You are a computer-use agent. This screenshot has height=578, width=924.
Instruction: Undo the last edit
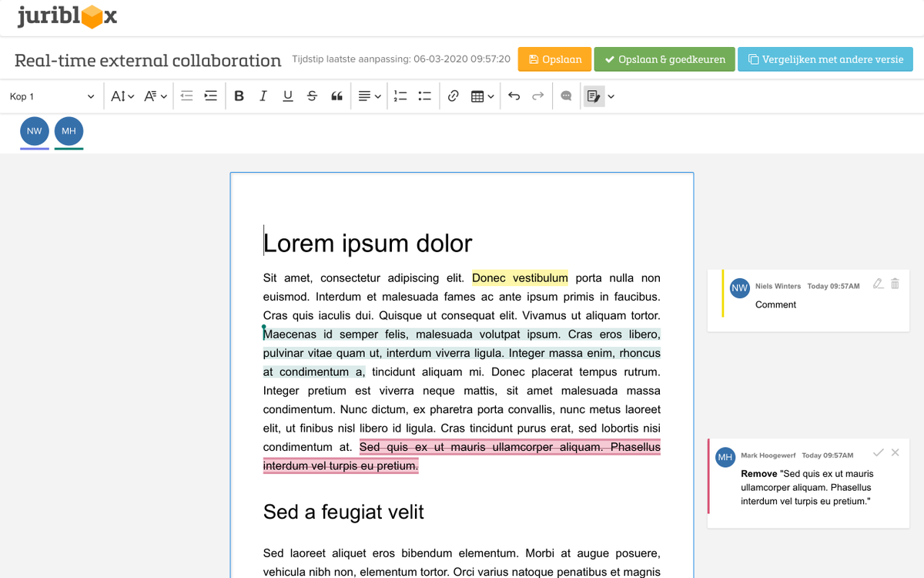[514, 96]
